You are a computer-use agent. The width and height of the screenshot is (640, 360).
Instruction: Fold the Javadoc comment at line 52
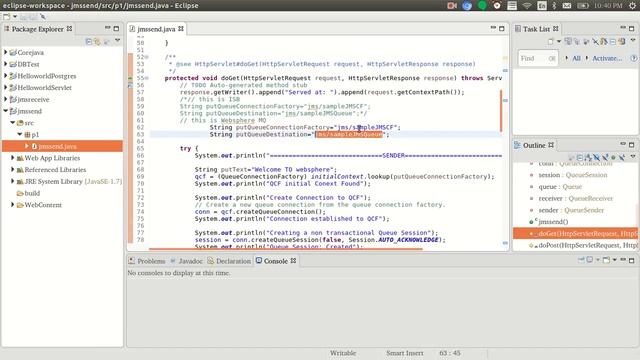point(147,57)
